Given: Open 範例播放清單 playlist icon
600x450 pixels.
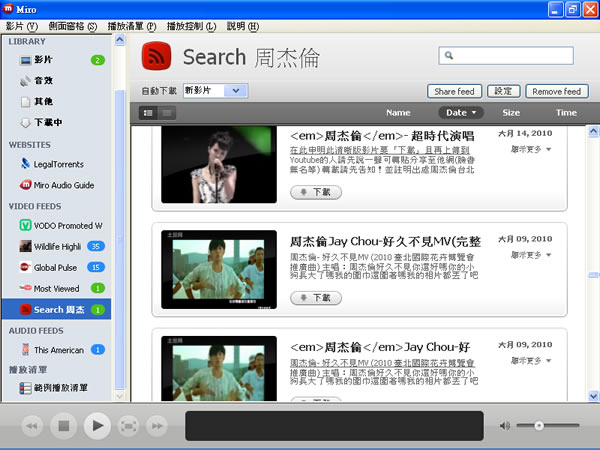Looking at the screenshot, I should tap(26, 388).
